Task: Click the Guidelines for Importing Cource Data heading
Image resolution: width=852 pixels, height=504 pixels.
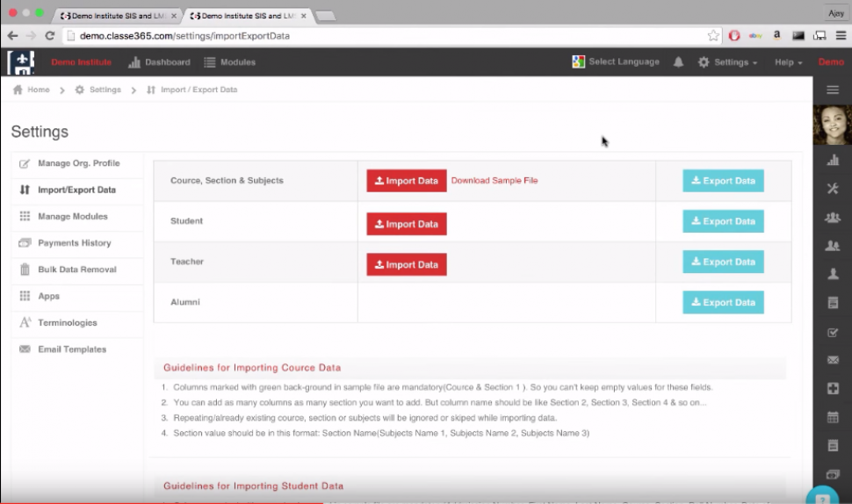Action: point(252,368)
